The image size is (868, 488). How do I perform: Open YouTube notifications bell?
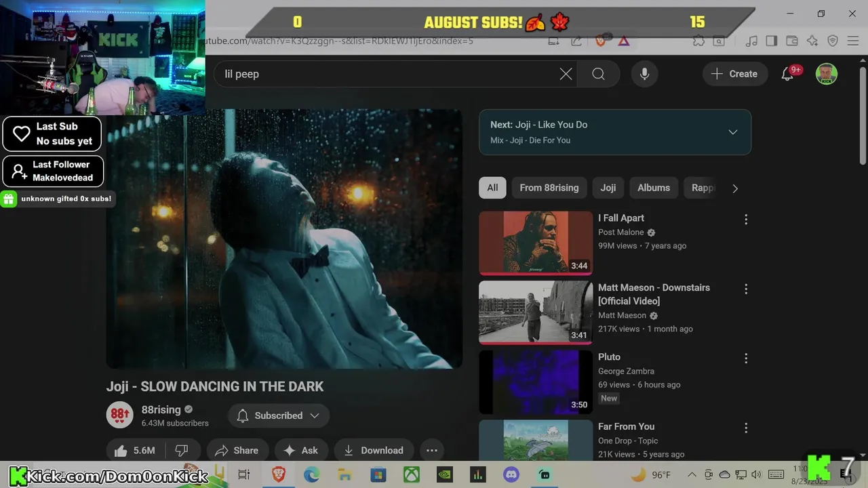tap(787, 74)
